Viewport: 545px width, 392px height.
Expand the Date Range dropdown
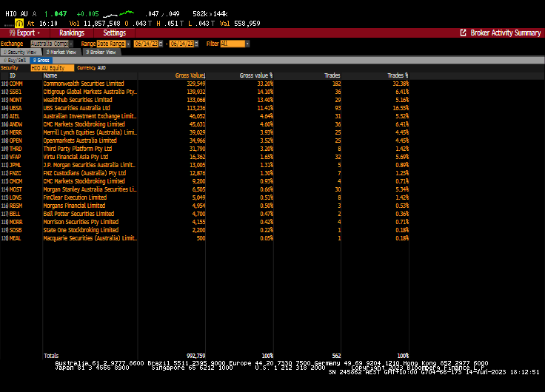(128, 44)
